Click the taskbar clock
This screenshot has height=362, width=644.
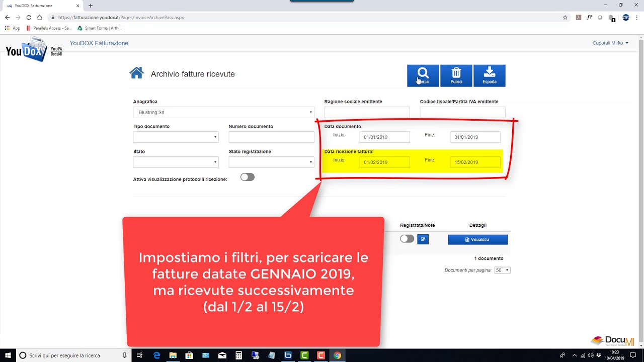(617, 355)
